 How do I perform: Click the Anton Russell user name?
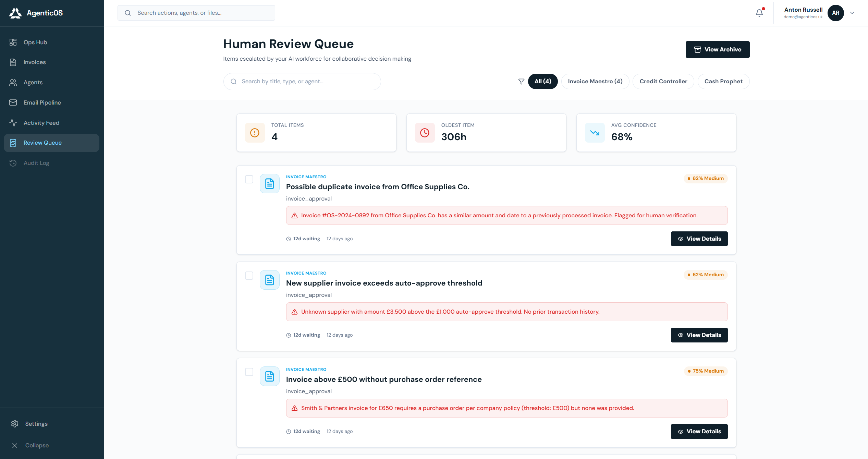pos(803,10)
